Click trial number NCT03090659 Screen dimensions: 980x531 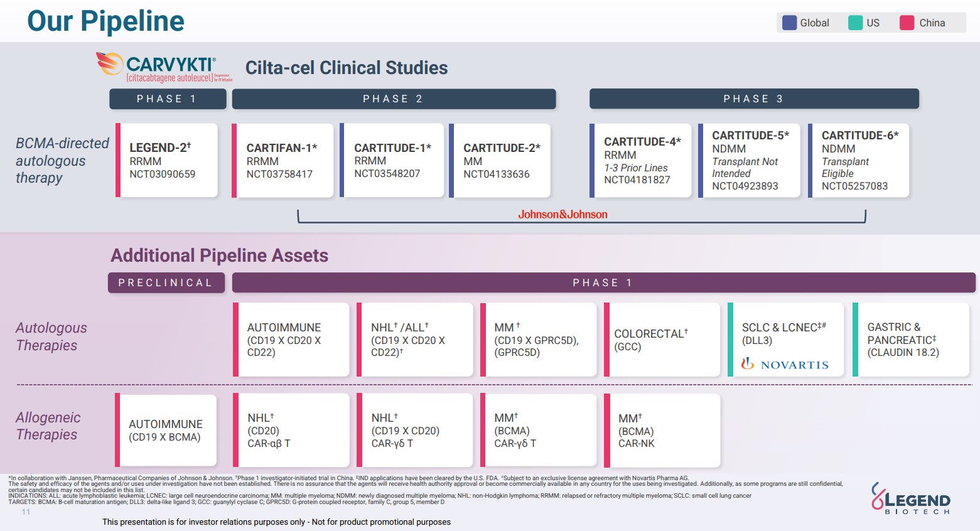tap(163, 174)
